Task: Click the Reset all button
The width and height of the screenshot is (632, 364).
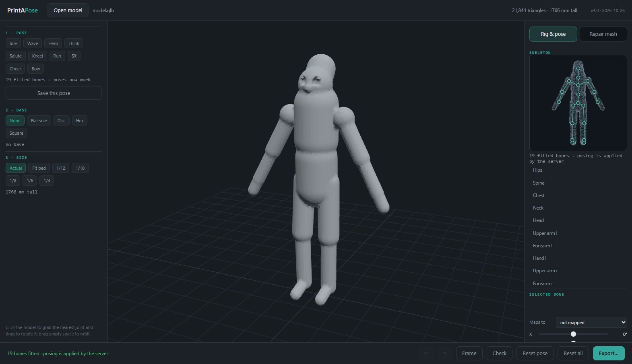Action: click(573, 353)
